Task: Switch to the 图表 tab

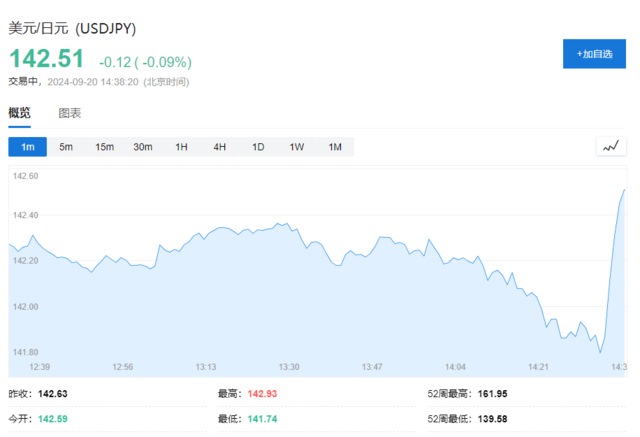Action: pos(70,114)
